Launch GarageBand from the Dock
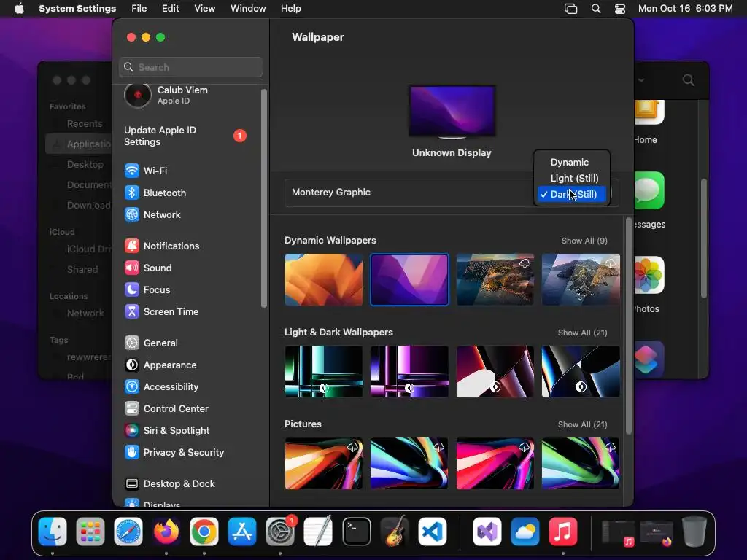747x560 pixels. (x=395, y=531)
